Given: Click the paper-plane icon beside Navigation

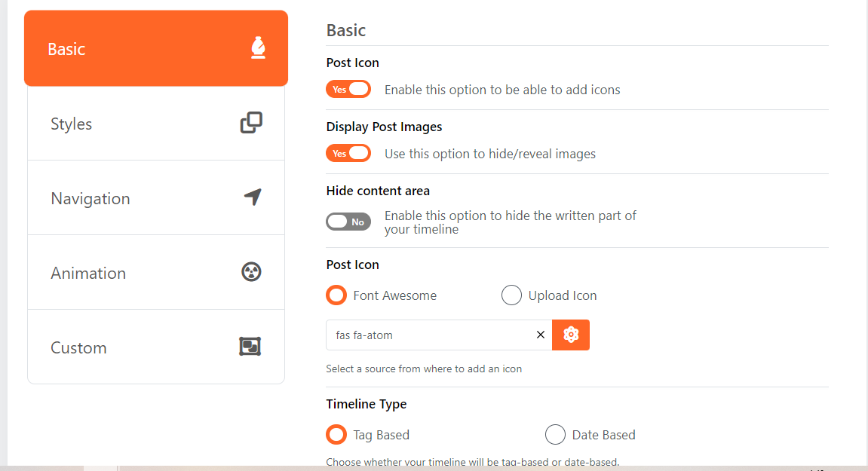Looking at the screenshot, I should [251, 197].
